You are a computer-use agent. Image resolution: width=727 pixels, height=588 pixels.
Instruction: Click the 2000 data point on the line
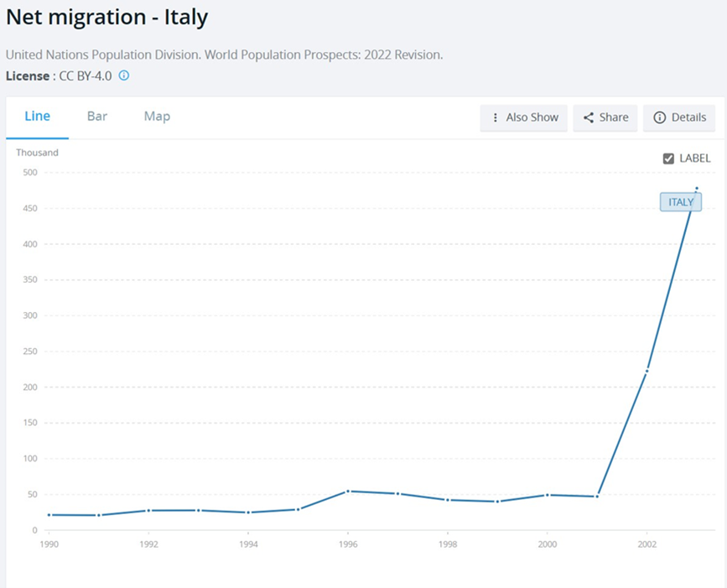(547, 495)
